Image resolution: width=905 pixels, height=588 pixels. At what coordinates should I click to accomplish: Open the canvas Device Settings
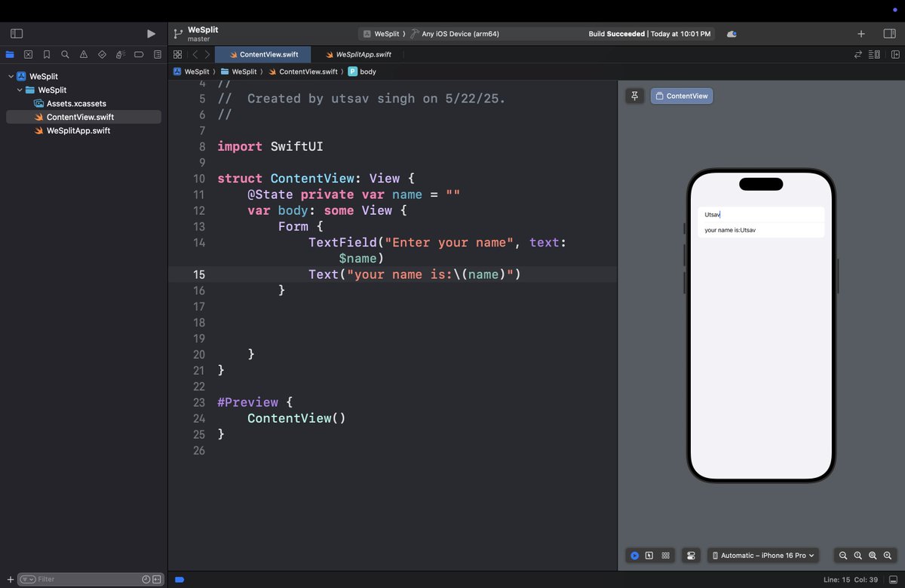(691, 556)
